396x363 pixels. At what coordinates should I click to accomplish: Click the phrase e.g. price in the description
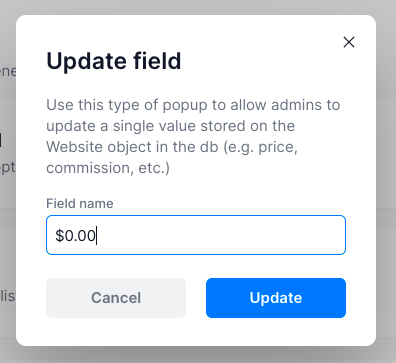coord(261,147)
